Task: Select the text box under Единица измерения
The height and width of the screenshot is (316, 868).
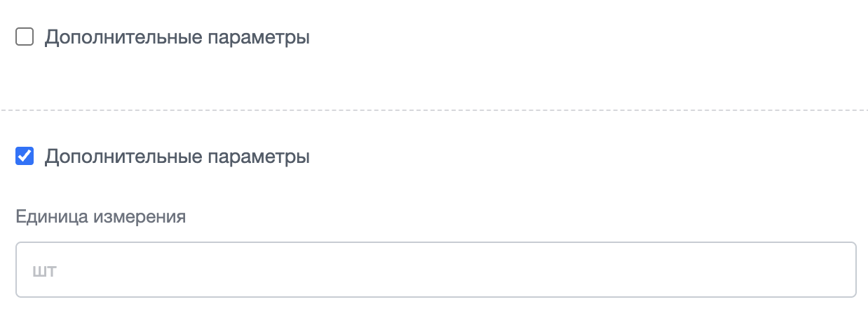Action: (x=436, y=270)
